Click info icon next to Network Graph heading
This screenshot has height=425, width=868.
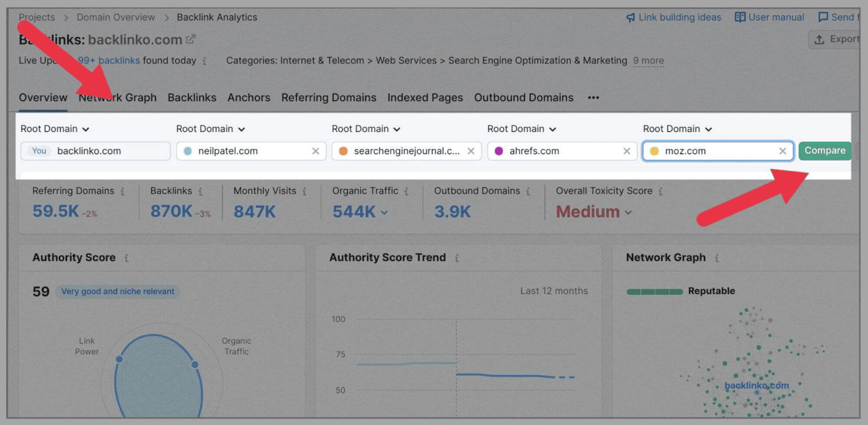tap(717, 258)
